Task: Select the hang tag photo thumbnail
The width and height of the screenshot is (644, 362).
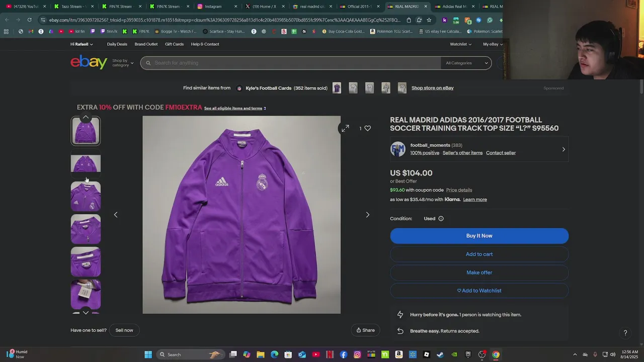Action: tap(86, 295)
